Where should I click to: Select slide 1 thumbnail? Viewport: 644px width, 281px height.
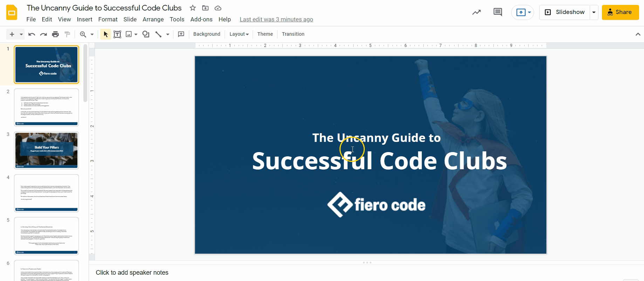47,64
